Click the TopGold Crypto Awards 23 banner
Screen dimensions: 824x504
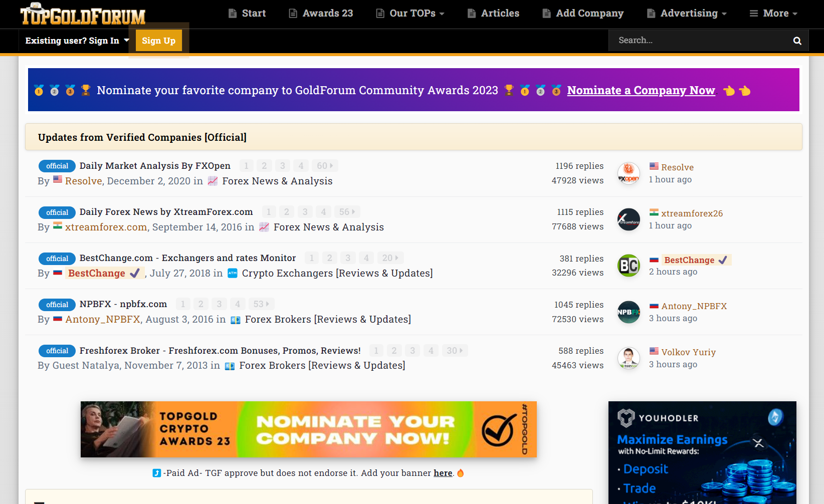309,429
